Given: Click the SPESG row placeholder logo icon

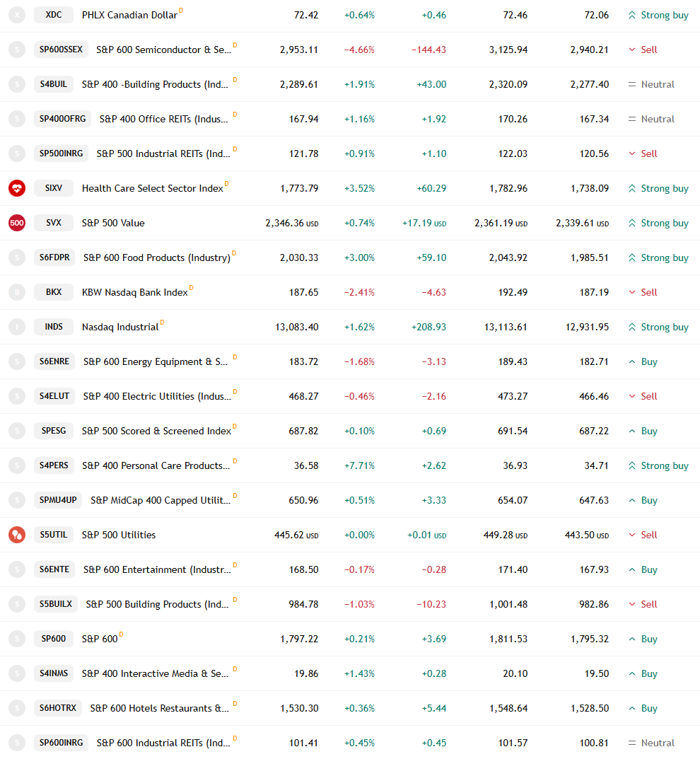Looking at the screenshot, I should click(x=17, y=431).
